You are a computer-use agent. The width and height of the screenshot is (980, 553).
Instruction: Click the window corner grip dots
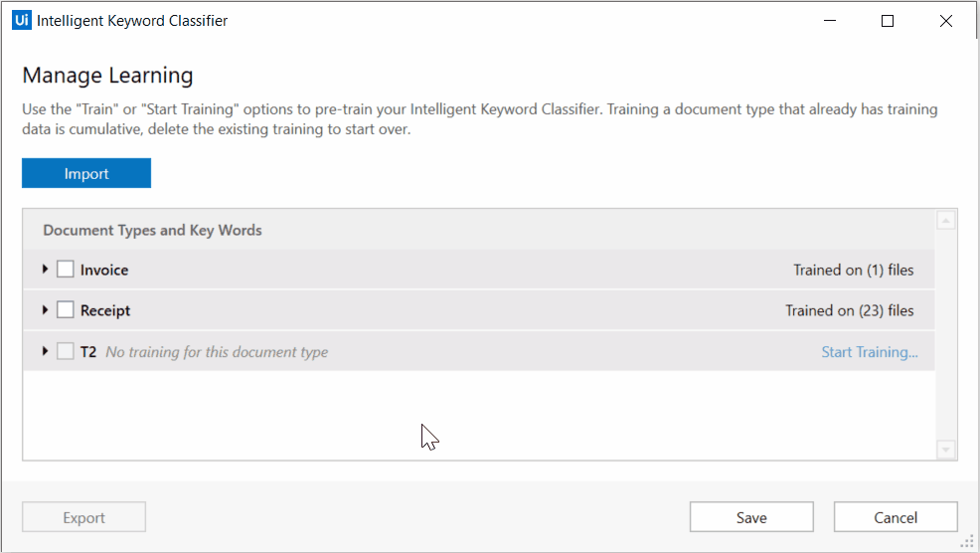(967, 542)
